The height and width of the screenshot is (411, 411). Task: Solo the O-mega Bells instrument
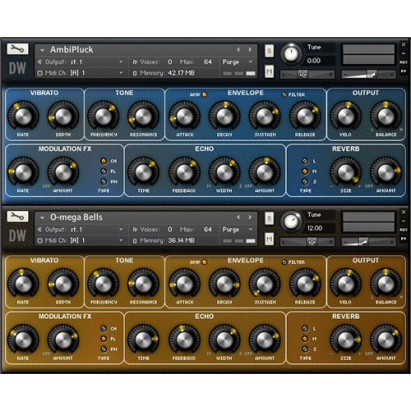tap(269, 219)
